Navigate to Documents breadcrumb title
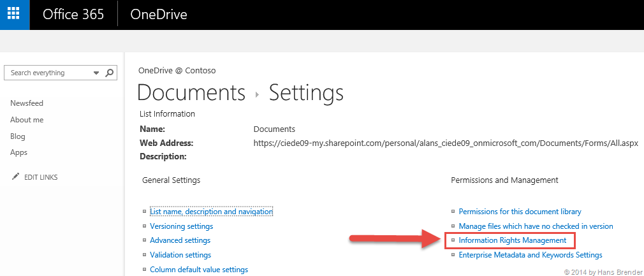Image resolution: width=644 pixels, height=276 pixels. pyautogui.click(x=191, y=93)
